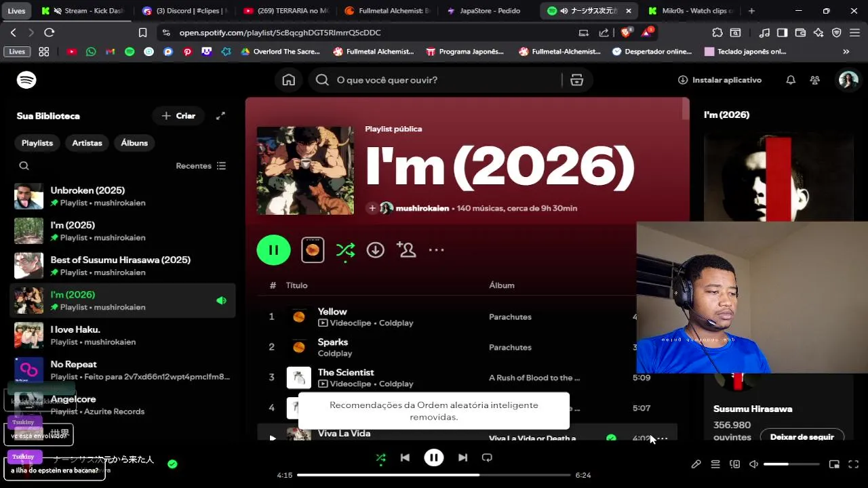Open the Browse icon in search bar

pyautogui.click(x=577, y=80)
